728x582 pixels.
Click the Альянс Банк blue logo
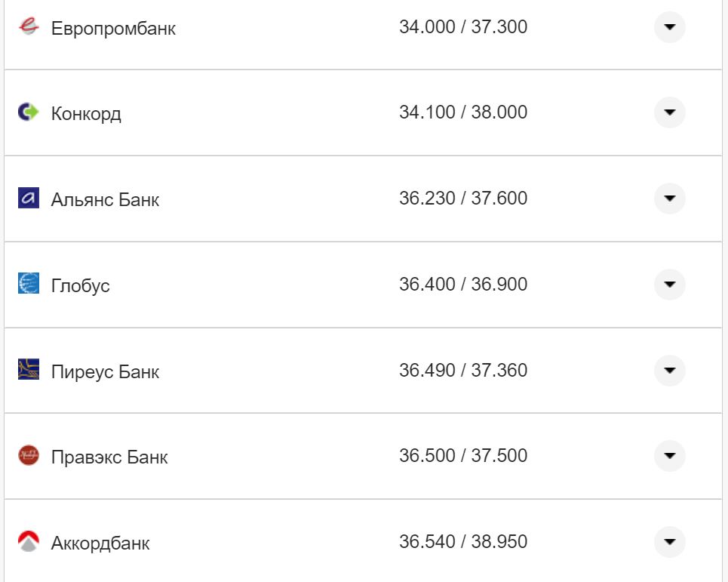click(x=28, y=199)
